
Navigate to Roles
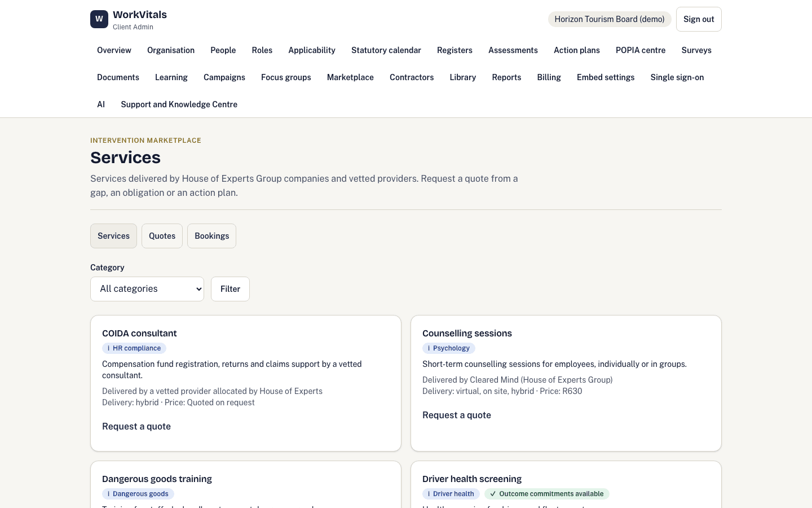tap(262, 50)
